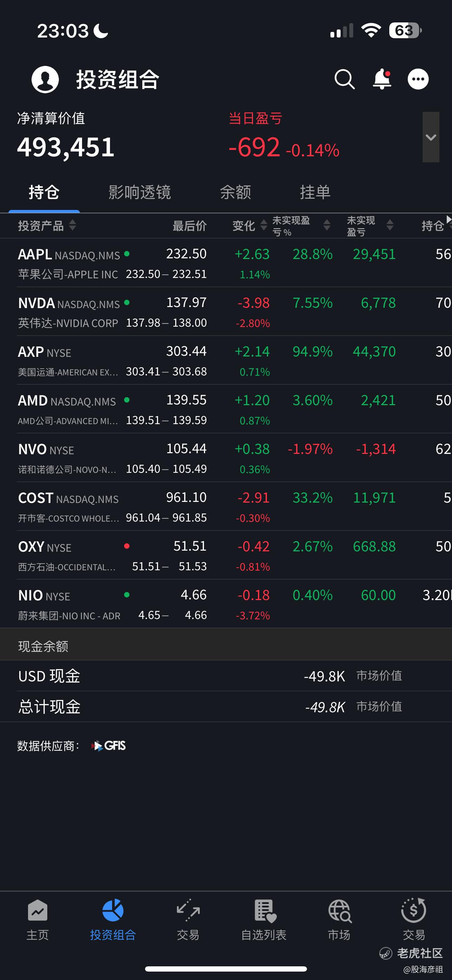This screenshot has width=452, height=980.
Task: Open the 挂单 orders tab
Action: click(x=315, y=192)
